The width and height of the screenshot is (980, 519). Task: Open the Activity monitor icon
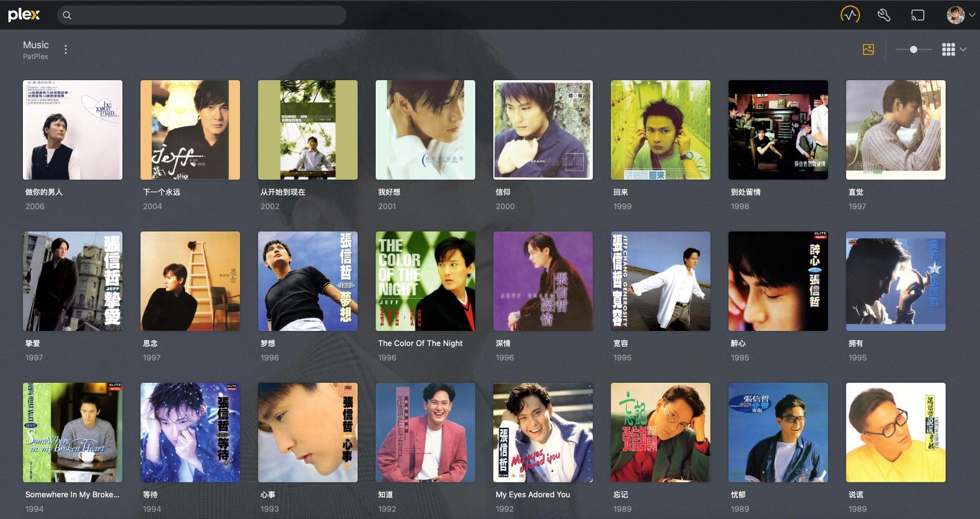click(x=850, y=15)
